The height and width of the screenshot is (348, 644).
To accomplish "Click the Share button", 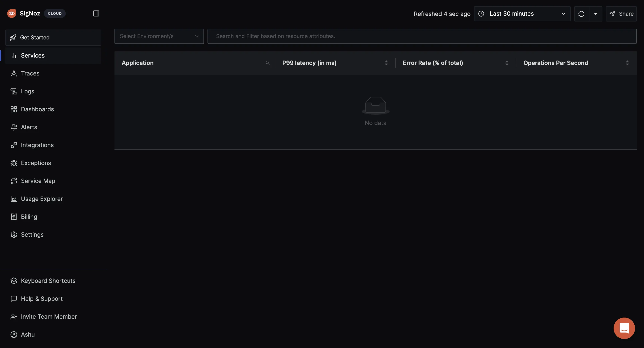I will coord(621,14).
